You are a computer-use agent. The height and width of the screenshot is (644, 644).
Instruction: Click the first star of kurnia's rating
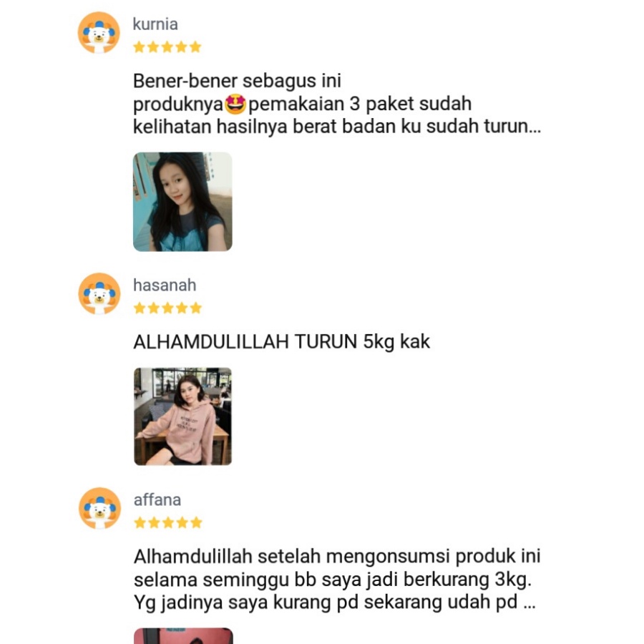pyautogui.click(x=140, y=47)
